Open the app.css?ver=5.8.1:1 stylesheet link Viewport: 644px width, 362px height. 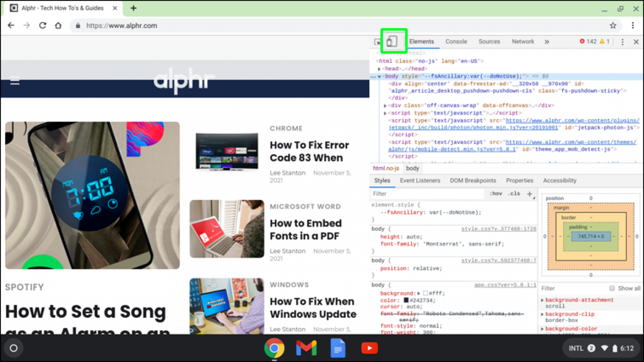(x=507, y=285)
